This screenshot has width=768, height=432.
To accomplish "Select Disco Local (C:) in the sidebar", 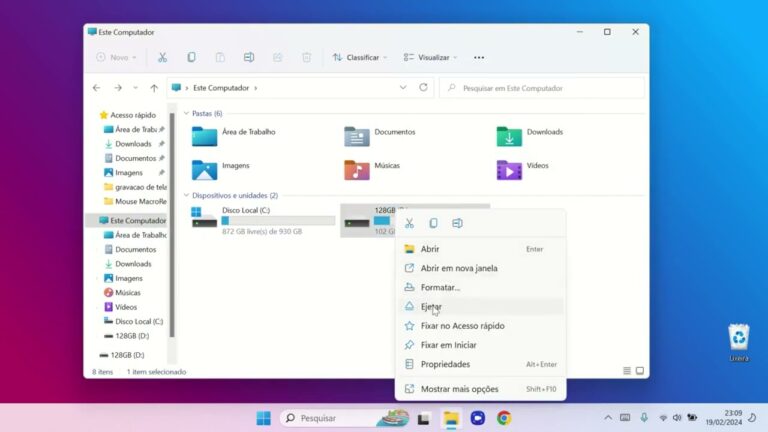I will click(134, 321).
